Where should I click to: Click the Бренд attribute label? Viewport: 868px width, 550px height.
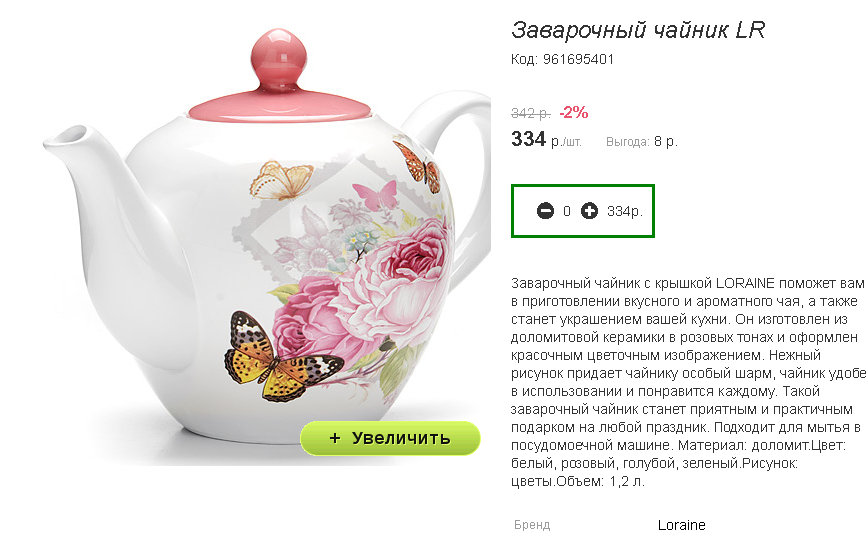pyautogui.click(x=532, y=525)
